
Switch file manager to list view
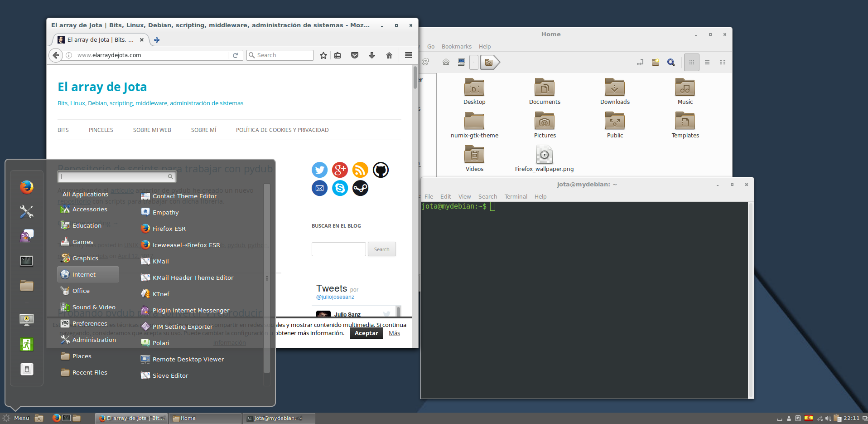(707, 62)
